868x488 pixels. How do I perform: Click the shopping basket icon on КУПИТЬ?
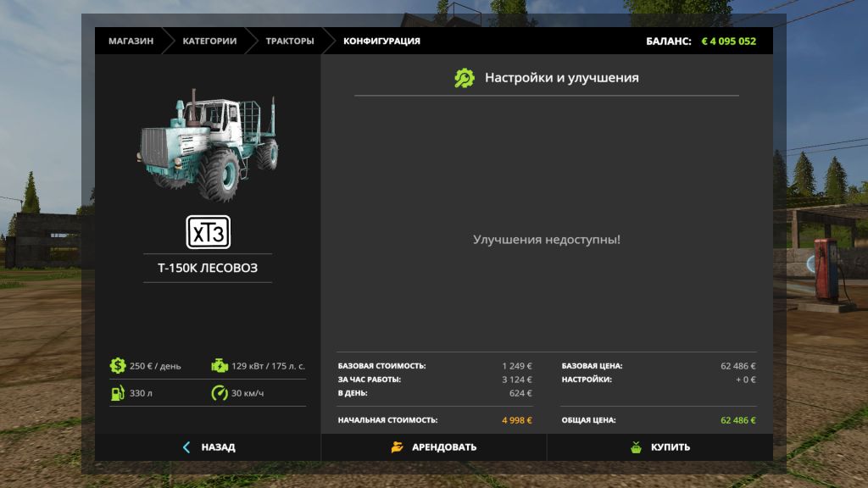point(636,446)
